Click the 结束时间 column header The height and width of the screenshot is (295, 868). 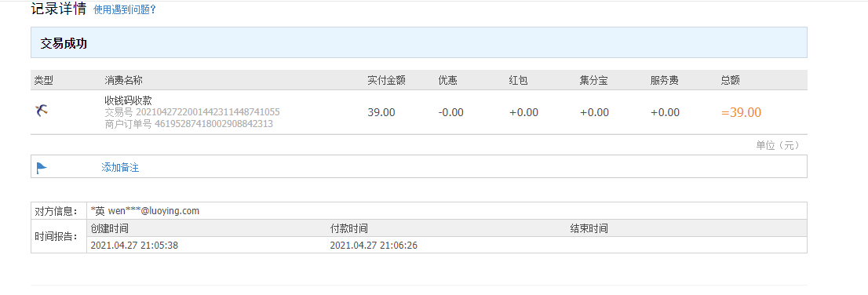(589, 228)
